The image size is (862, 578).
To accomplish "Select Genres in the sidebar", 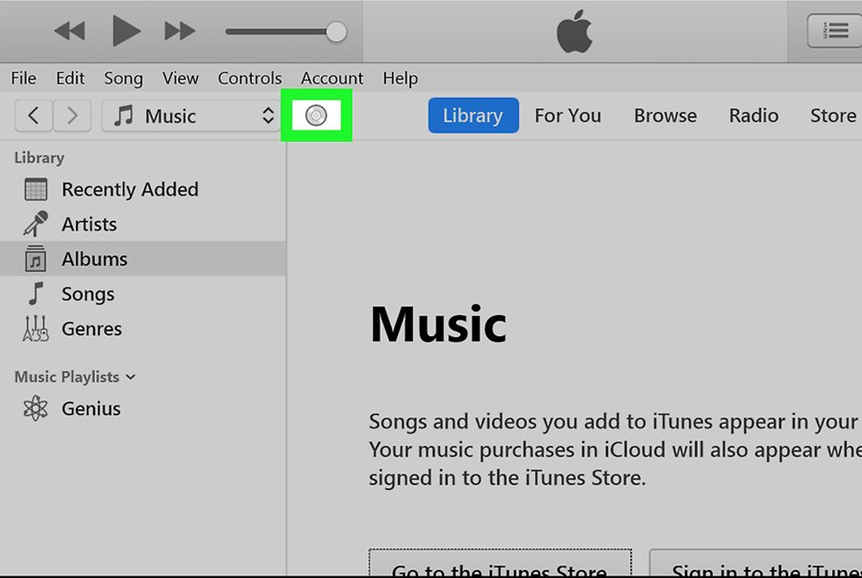I will pyautogui.click(x=143, y=328).
